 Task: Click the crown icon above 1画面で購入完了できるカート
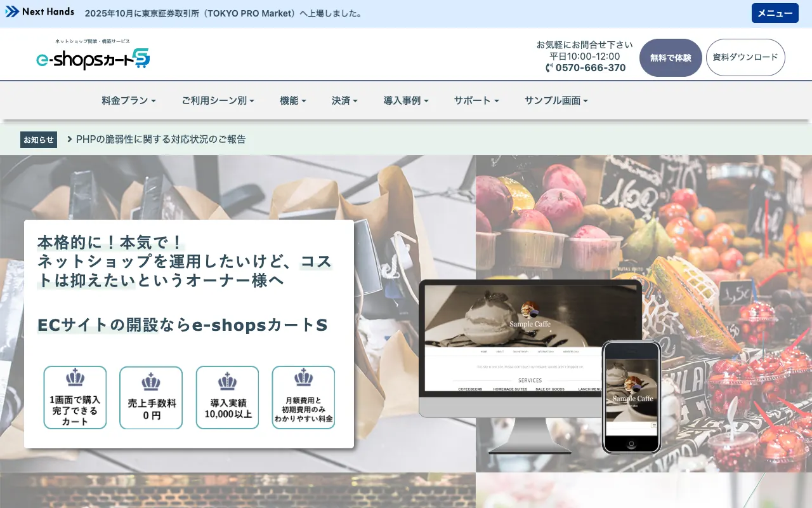pyautogui.click(x=75, y=378)
